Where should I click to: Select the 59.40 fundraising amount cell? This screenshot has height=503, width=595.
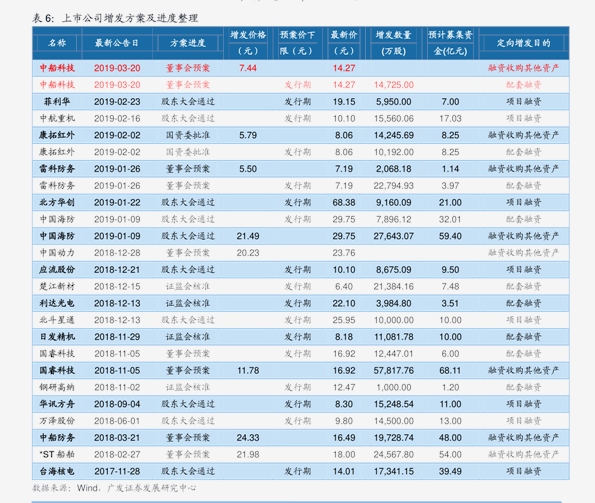(450, 236)
